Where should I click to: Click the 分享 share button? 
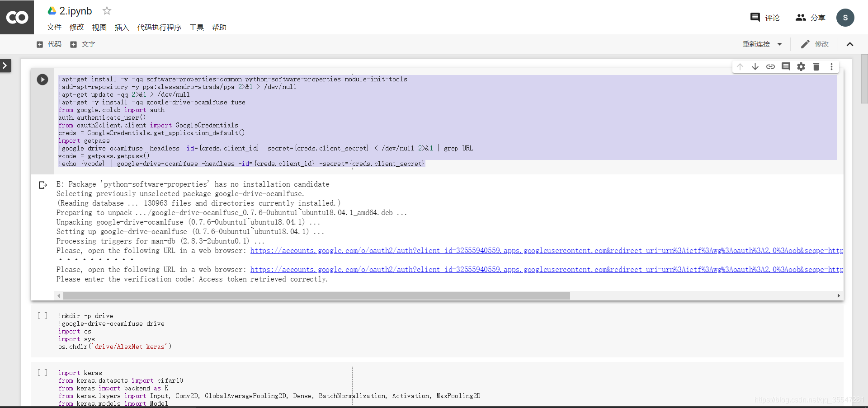click(811, 18)
